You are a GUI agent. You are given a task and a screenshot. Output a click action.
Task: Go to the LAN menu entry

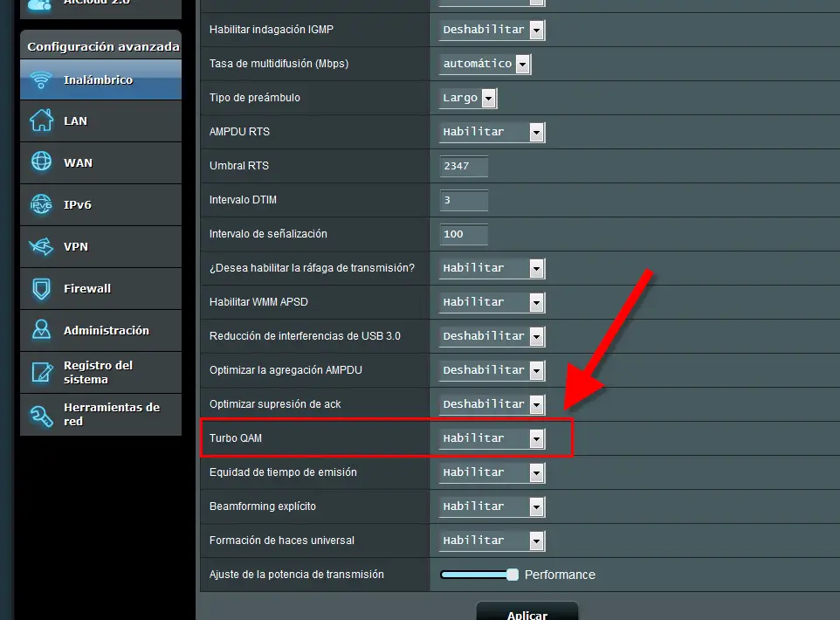tap(100, 121)
